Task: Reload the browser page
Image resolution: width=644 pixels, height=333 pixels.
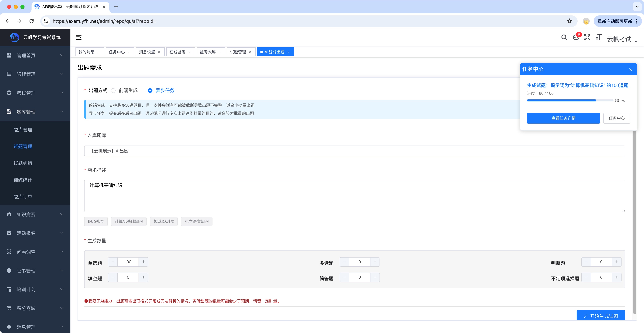Action: pos(32,21)
